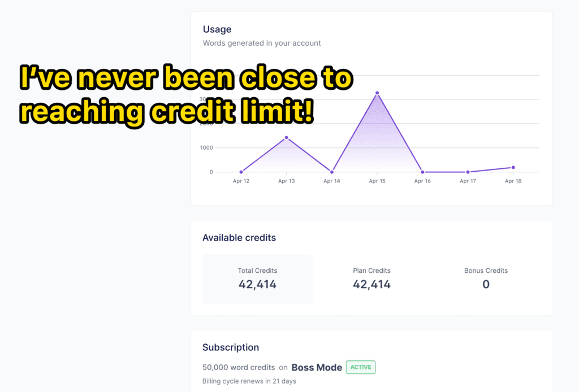This screenshot has width=579, height=392.
Task: Click the Total Credits card
Action: [x=257, y=279]
